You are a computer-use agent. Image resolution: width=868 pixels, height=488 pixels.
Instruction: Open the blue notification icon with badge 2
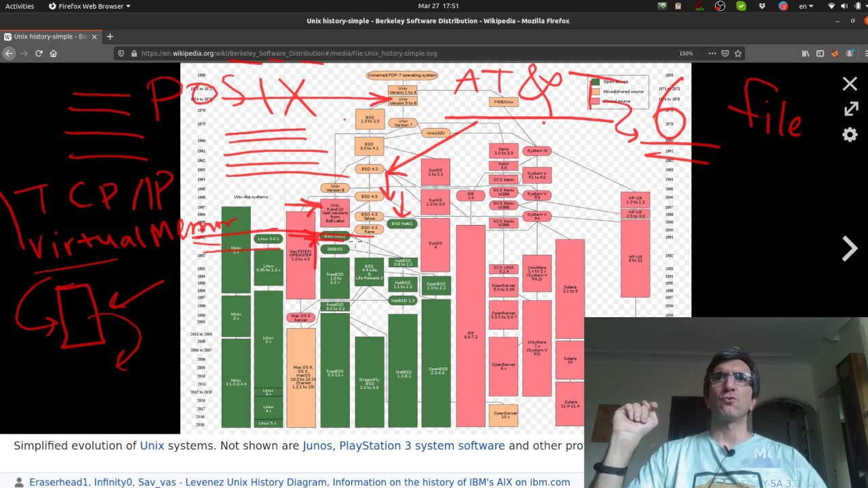coord(783,6)
